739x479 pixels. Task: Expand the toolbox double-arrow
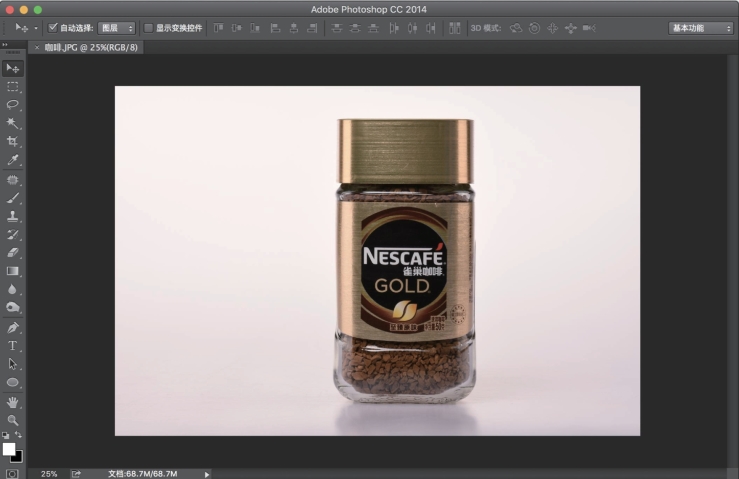[5, 45]
